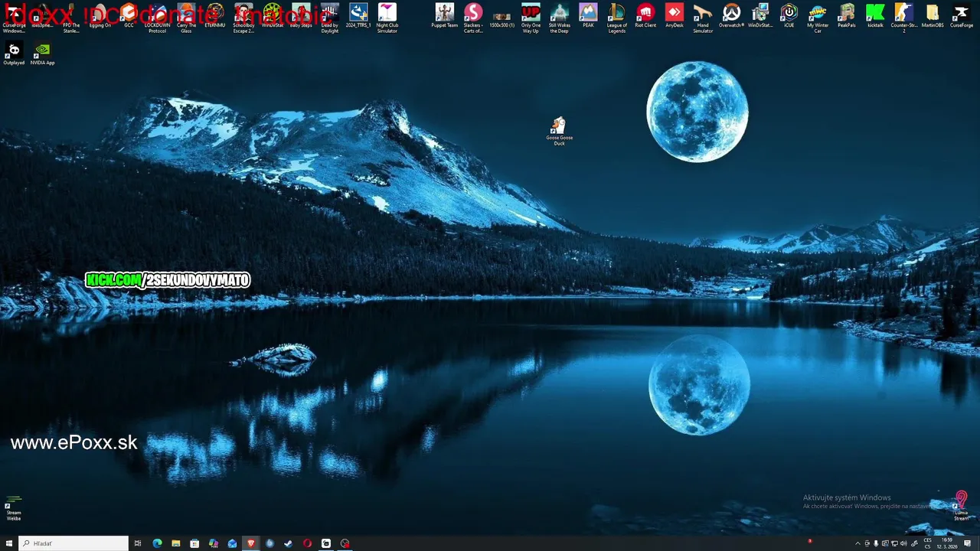Launch Microsoft Edge from the taskbar
980x551 pixels.
[157, 543]
